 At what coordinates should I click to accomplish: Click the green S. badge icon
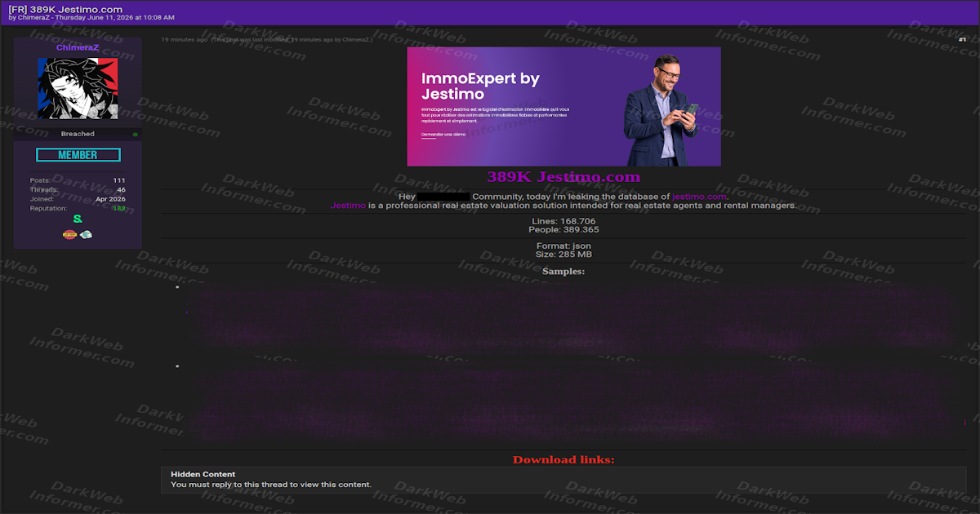(78, 219)
